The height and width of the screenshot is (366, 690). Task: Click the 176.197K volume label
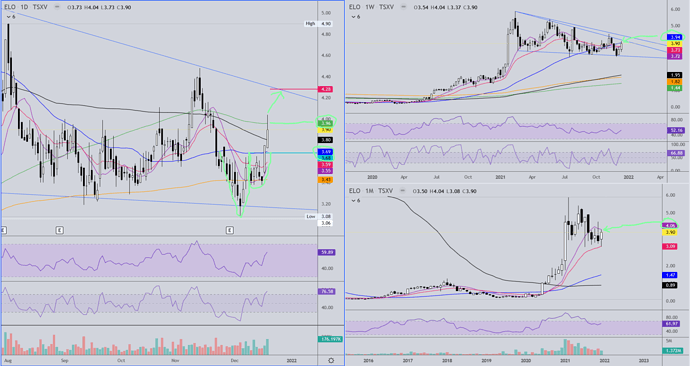[330, 339]
